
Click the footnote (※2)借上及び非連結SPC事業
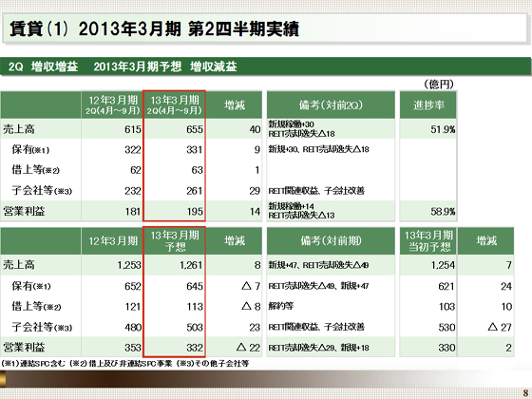tap(122, 363)
